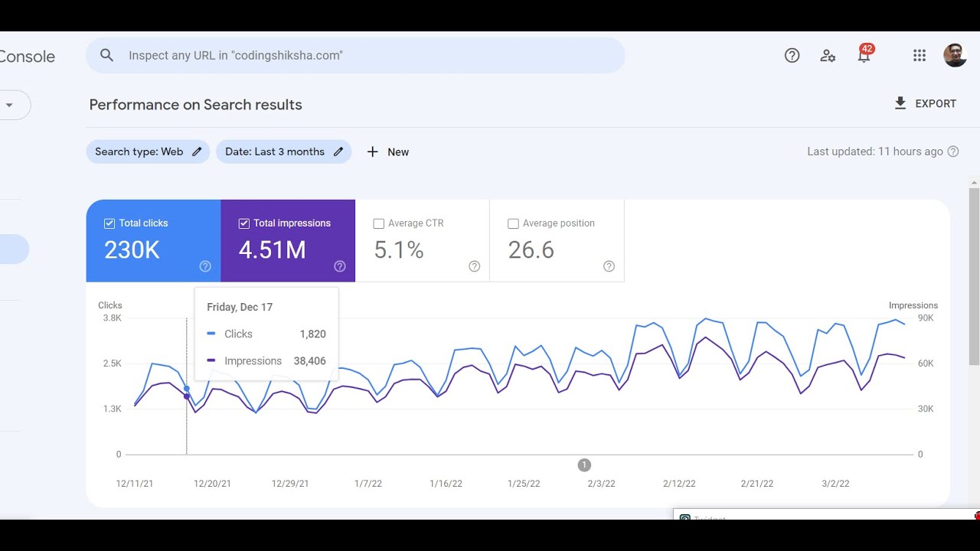Expand the property selector dropdown arrow

pos(9,105)
